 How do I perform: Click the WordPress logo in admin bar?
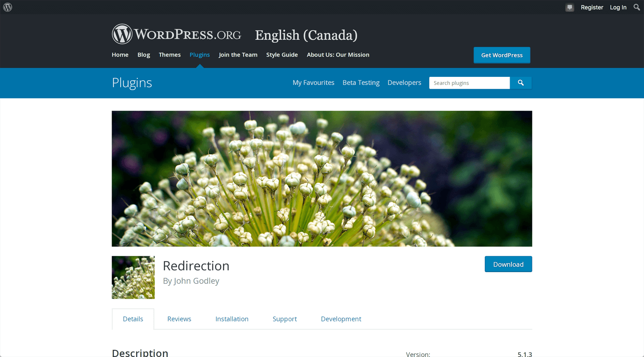click(x=8, y=7)
